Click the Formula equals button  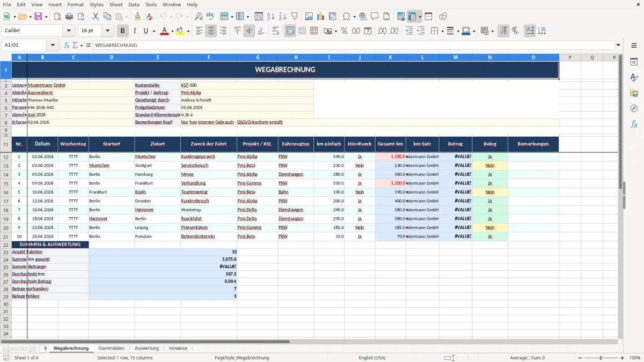coord(89,45)
